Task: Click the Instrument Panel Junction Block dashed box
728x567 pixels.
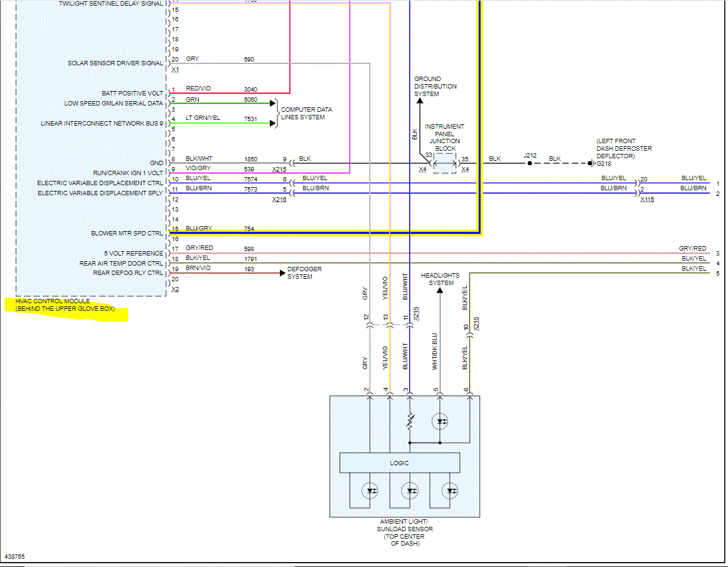Action: [444, 164]
